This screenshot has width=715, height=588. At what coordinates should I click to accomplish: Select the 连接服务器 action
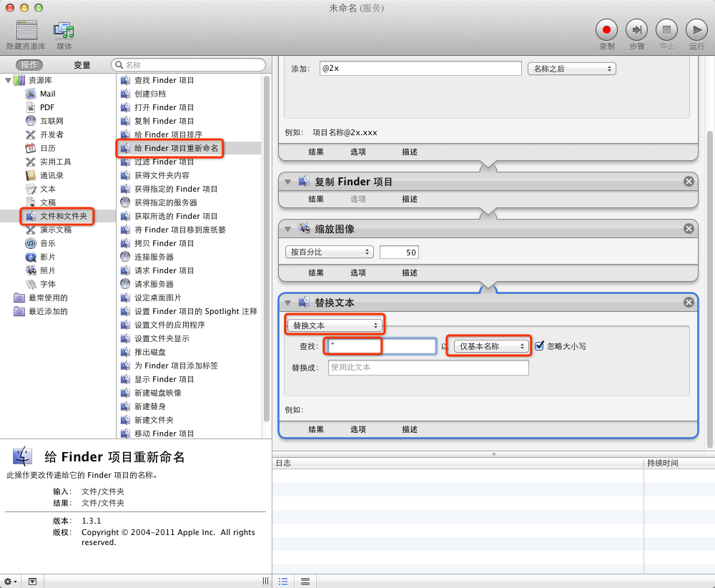[x=154, y=258]
